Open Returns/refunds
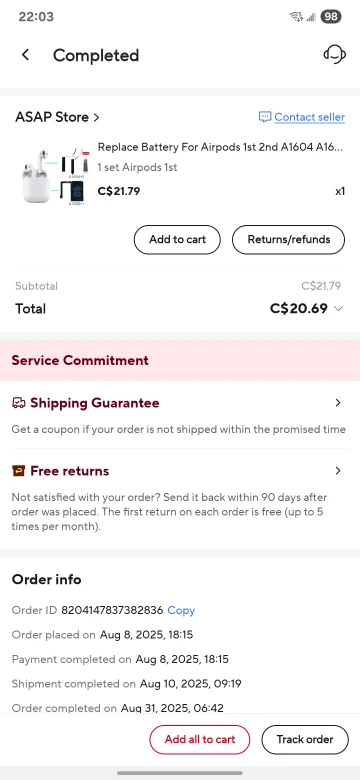This screenshot has height=780, width=360. (x=288, y=239)
